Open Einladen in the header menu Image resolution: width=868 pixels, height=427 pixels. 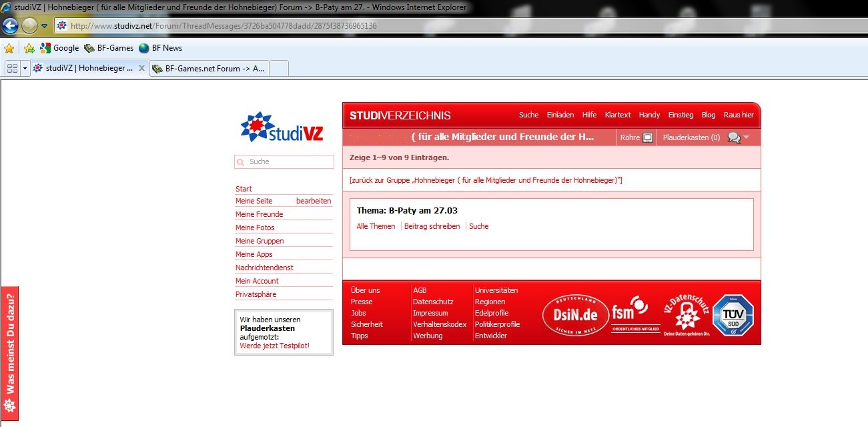pyautogui.click(x=560, y=115)
